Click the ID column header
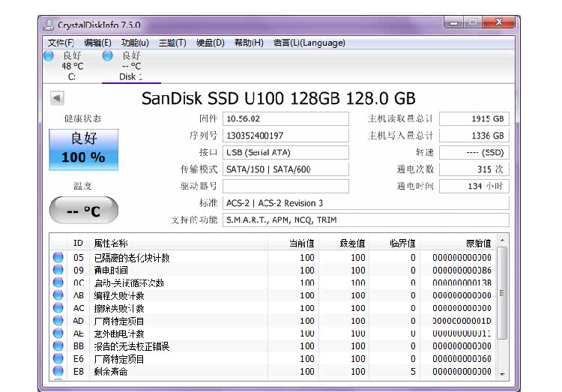The height and width of the screenshot is (392, 562). (78, 243)
